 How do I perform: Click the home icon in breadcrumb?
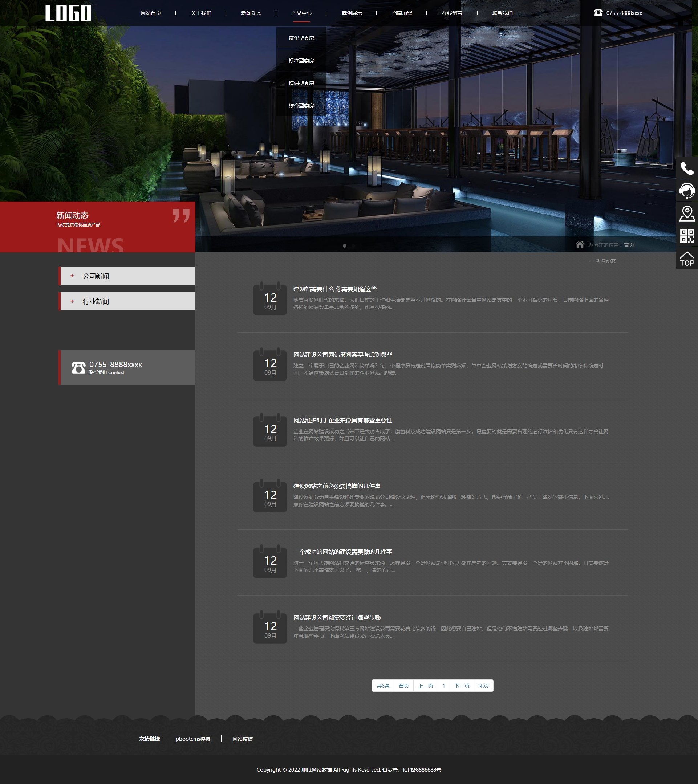click(580, 244)
